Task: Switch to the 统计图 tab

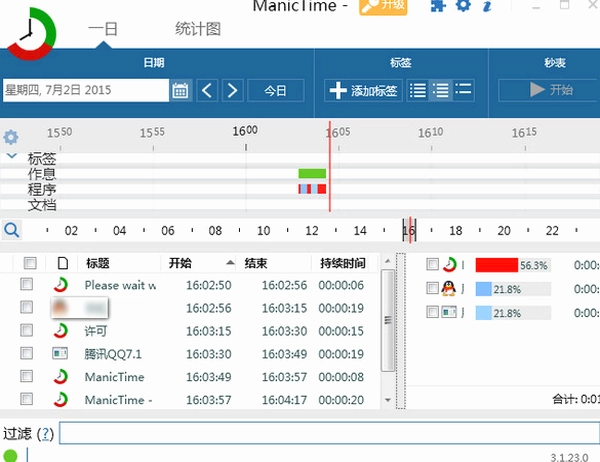Action: point(198,29)
